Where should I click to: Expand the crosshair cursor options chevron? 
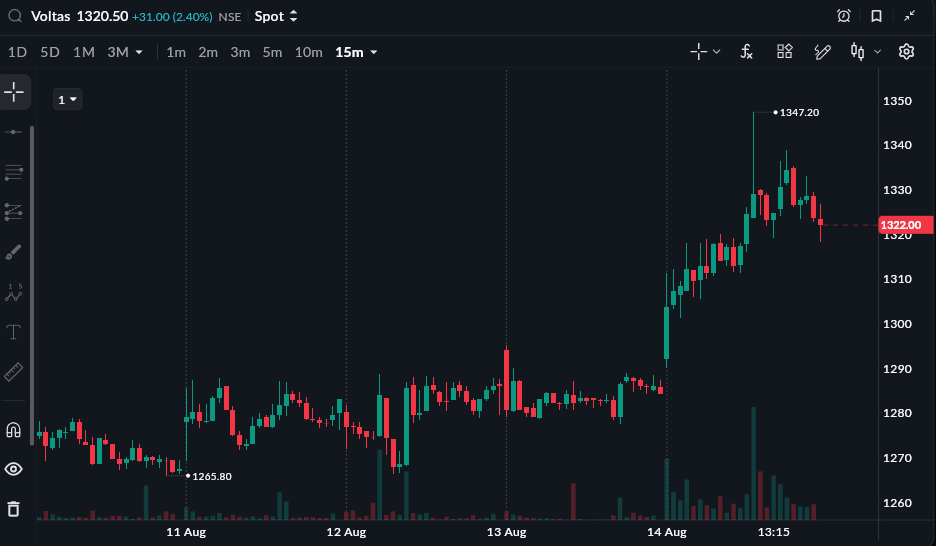pyautogui.click(x=716, y=52)
